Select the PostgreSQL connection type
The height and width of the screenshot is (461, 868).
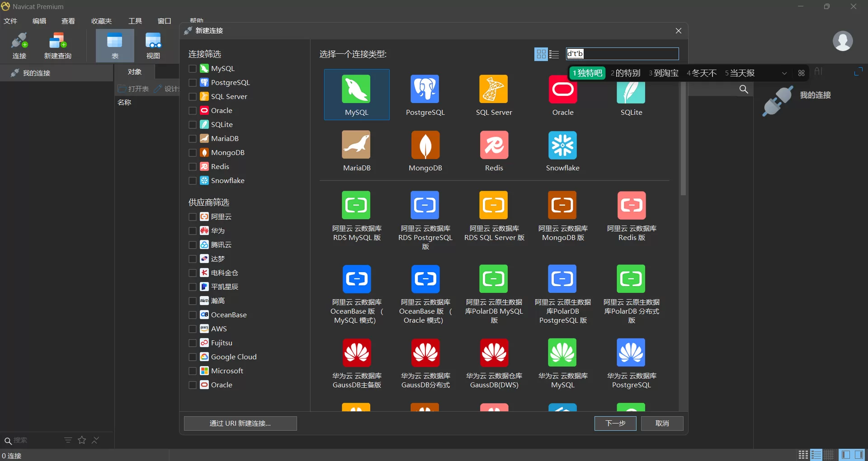[x=425, y=95]
